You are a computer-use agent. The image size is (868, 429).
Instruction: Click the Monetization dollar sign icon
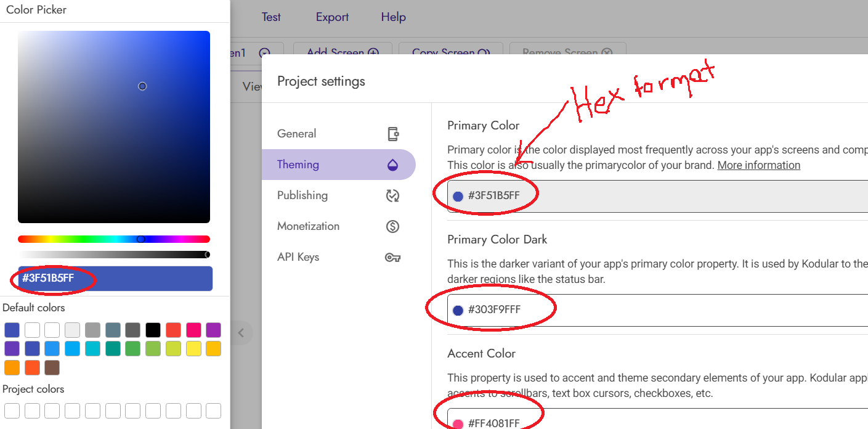click(x=392, y=226)
